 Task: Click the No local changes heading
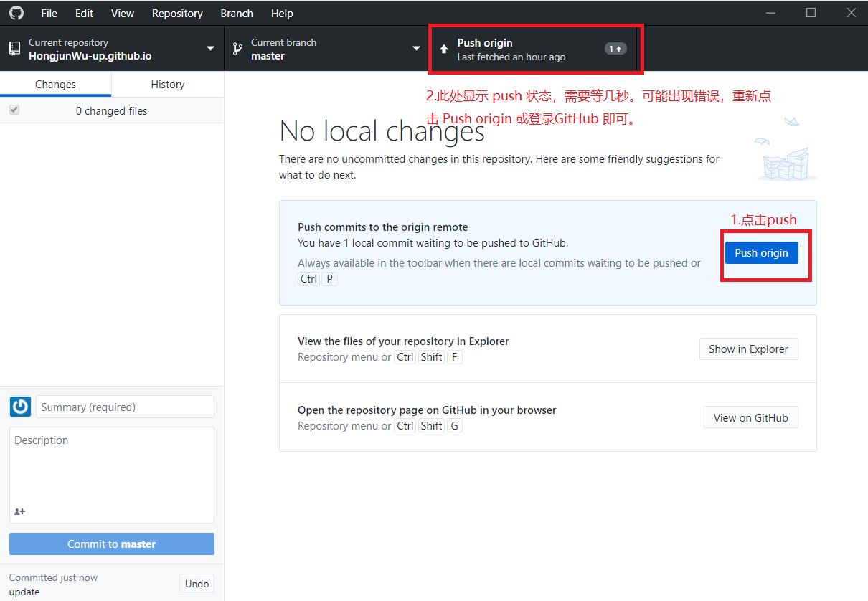point(382,131)
